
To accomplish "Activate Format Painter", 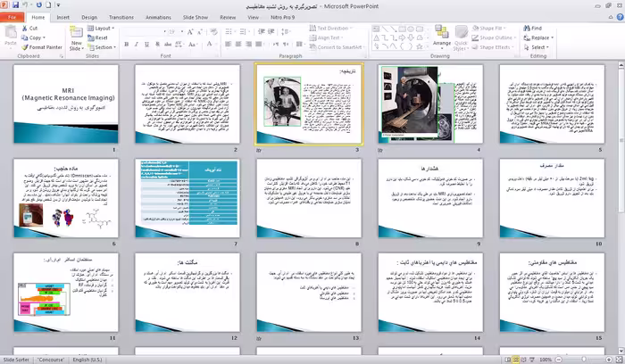I will click(42, 47).
